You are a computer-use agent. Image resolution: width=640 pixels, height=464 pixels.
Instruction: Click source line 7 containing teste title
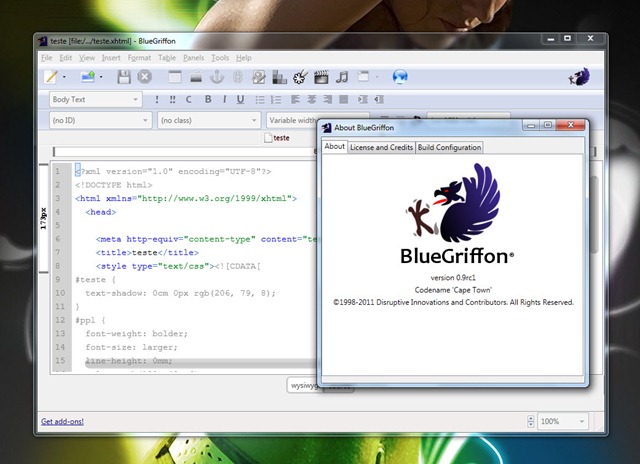coord(147,253)
